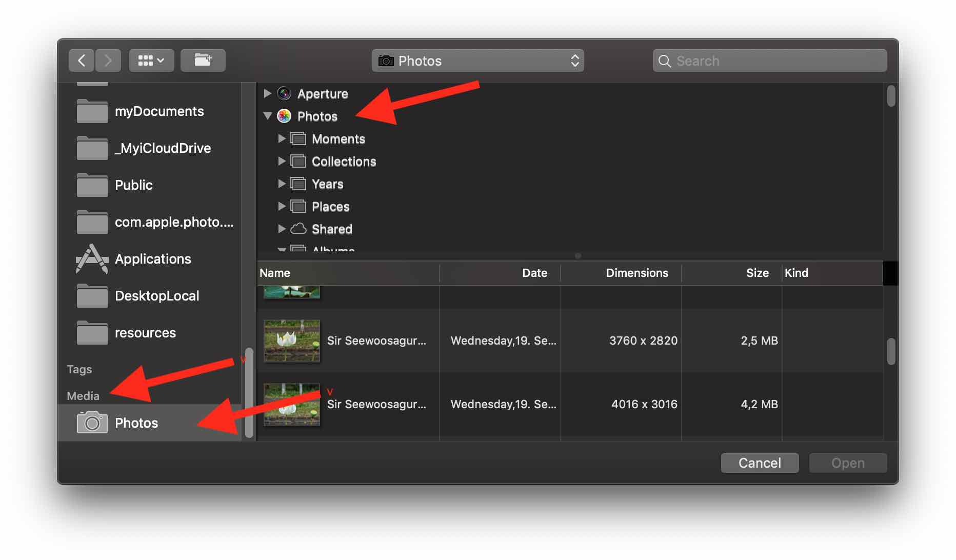Collapse the Albums tree item
Image resolution: width=956 pixels, height=560 pixels.
coord(281,249)
